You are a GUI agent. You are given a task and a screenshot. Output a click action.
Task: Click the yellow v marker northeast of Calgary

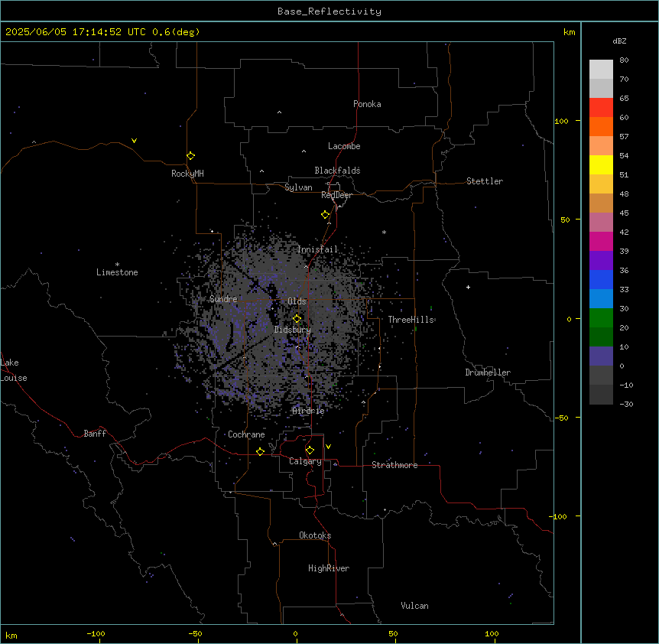pyautogui.click(x=328, y=447)
